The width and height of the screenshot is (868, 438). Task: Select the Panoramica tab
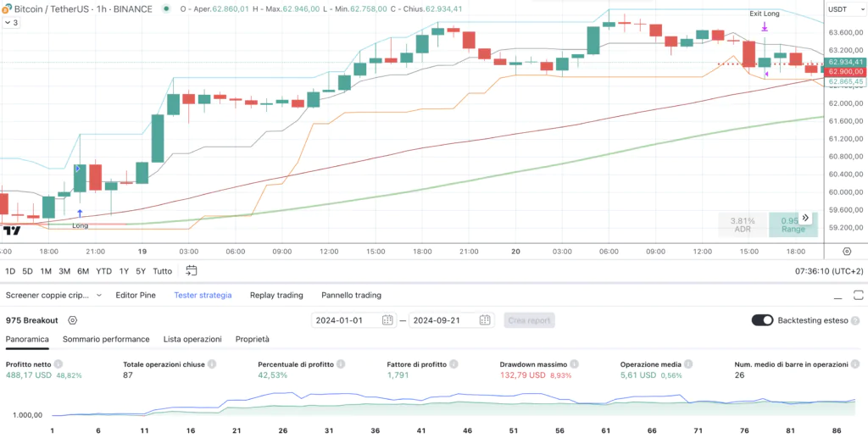pyautogui.click(x=27, y=339)
